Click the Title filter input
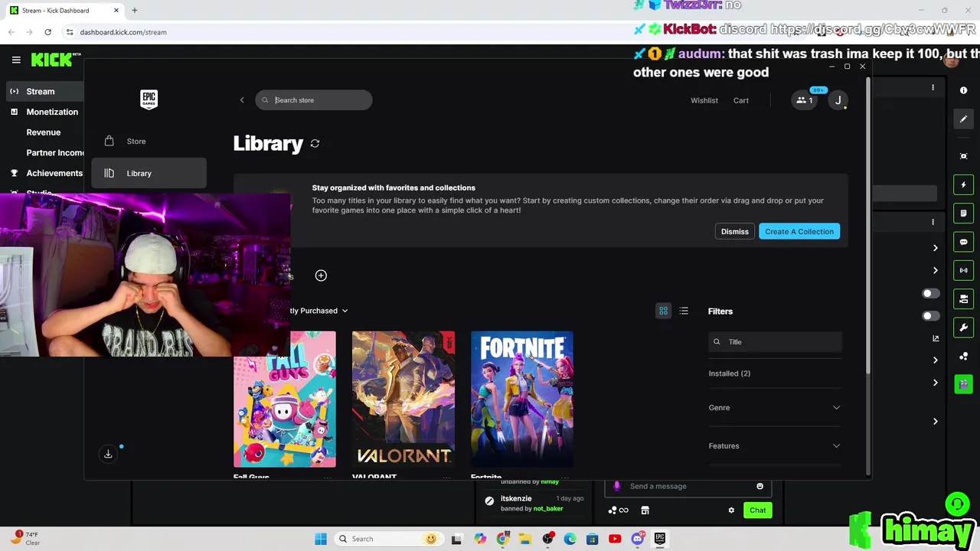The width and height of the screenshot is (980, 551). click(x=775, y=342)
